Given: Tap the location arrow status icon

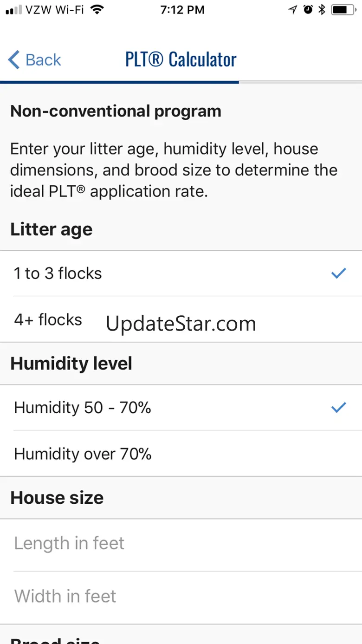Looking at the screenshot, I should pos(292,10).
